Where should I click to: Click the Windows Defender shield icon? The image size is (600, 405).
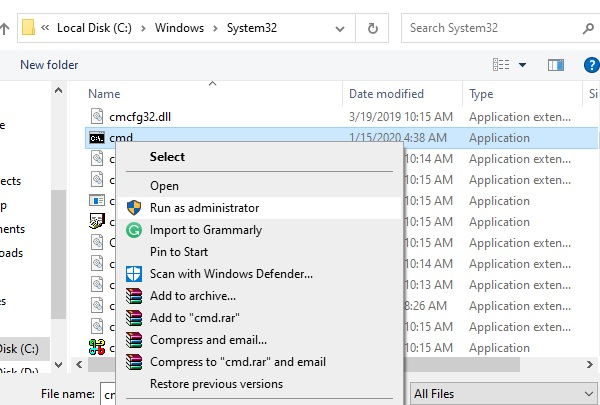134,273
